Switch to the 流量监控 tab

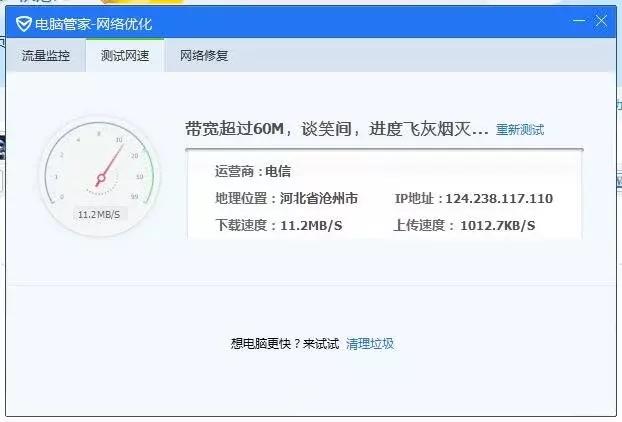(x=46, y=56)
